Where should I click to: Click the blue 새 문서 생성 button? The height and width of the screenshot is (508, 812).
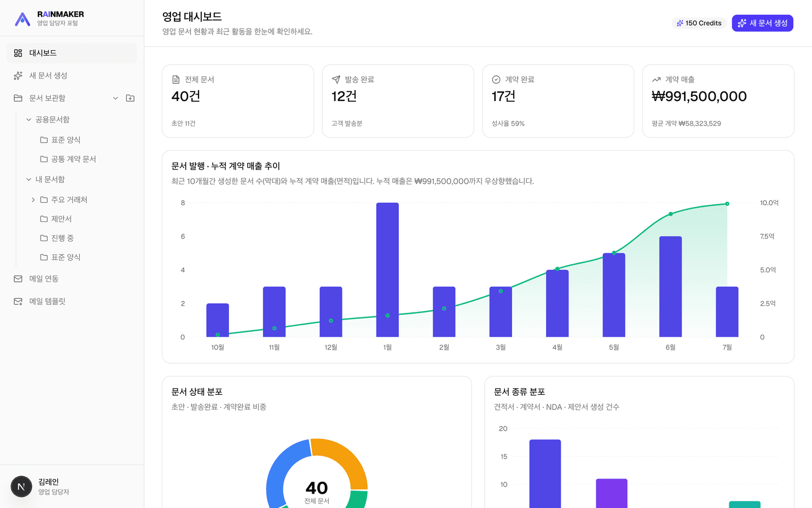click(762, 23)
